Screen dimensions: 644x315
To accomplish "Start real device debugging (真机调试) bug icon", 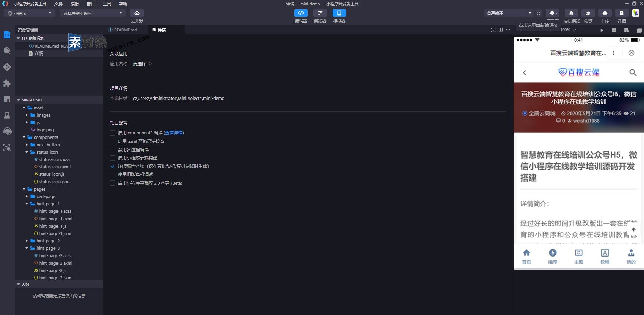I will (x=571, y=13).
